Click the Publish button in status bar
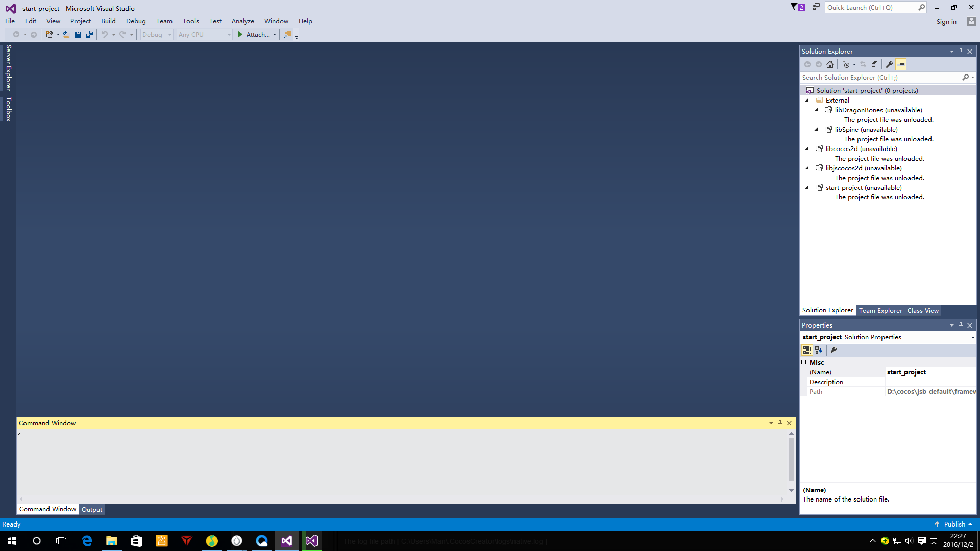Screen dimensions: 980x551 954,524
